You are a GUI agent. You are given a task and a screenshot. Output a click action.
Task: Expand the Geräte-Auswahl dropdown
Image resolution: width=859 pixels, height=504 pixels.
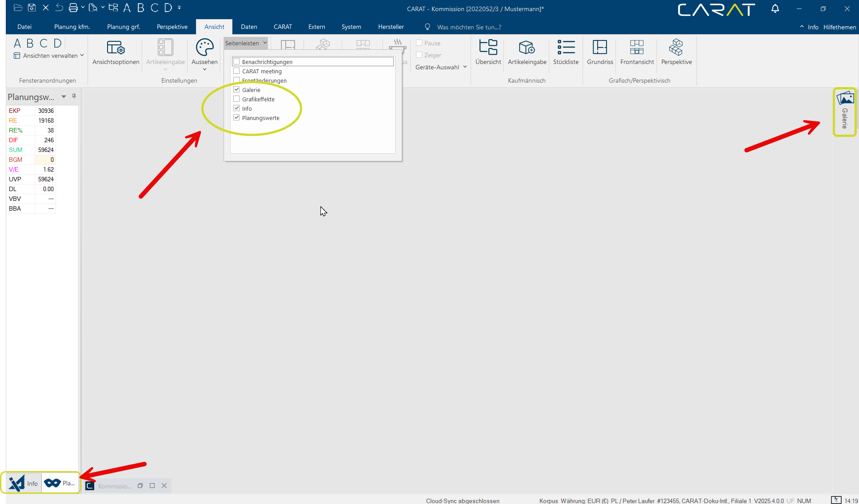441,67
